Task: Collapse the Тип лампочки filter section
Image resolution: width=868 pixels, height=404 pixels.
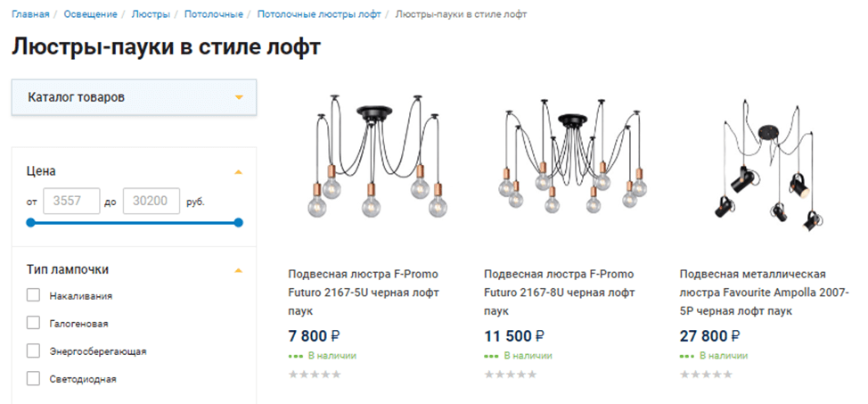Action: 238,269
